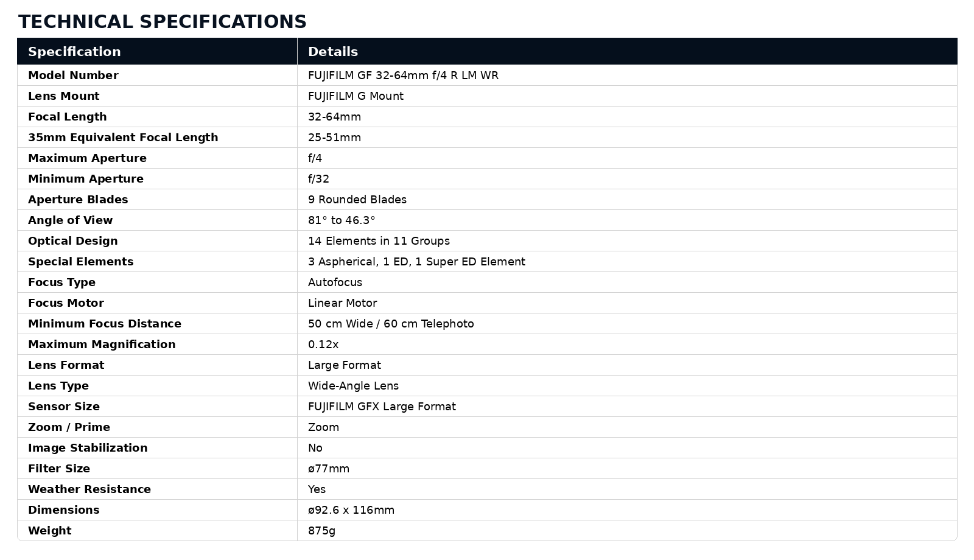Select '50 cm Wide / 60 cm Telephoto'
Viewport: 974px width, 560px height.
[391, 324]
